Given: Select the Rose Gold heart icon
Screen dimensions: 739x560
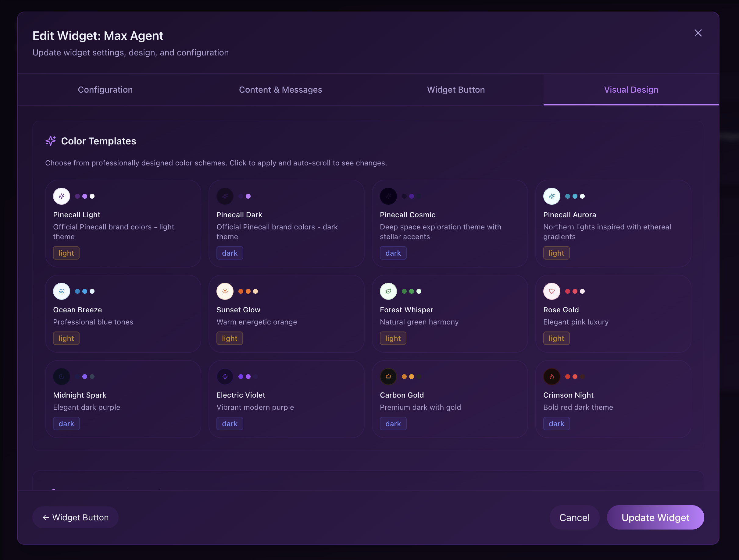Looking at the screenshot, I should pos(552,291).
